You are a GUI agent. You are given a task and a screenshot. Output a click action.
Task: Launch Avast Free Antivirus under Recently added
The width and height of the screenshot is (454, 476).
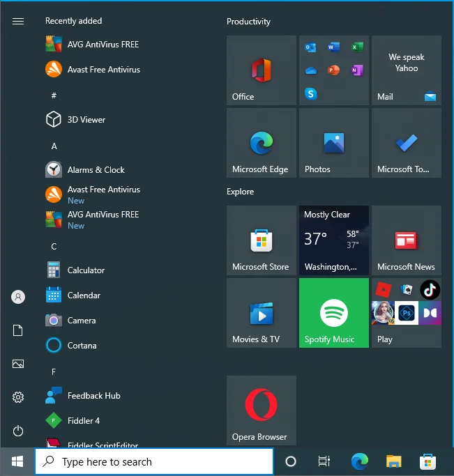(93, 70)
